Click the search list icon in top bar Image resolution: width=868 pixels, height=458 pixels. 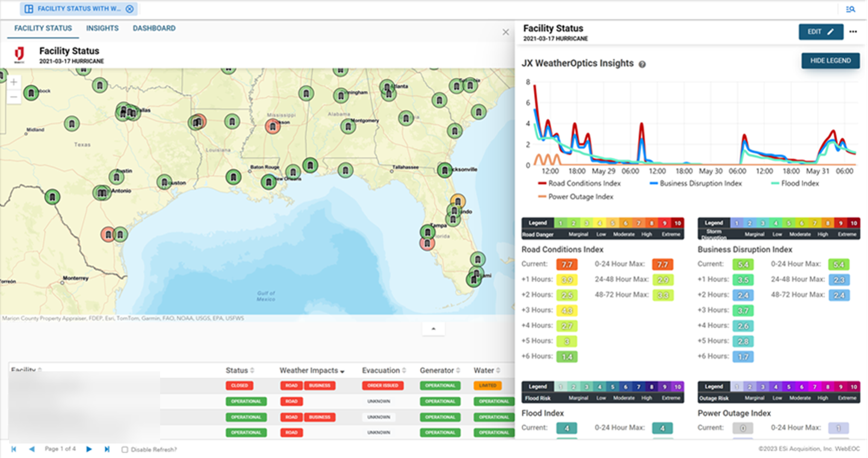pyautogui.click(x=850, y=9)
